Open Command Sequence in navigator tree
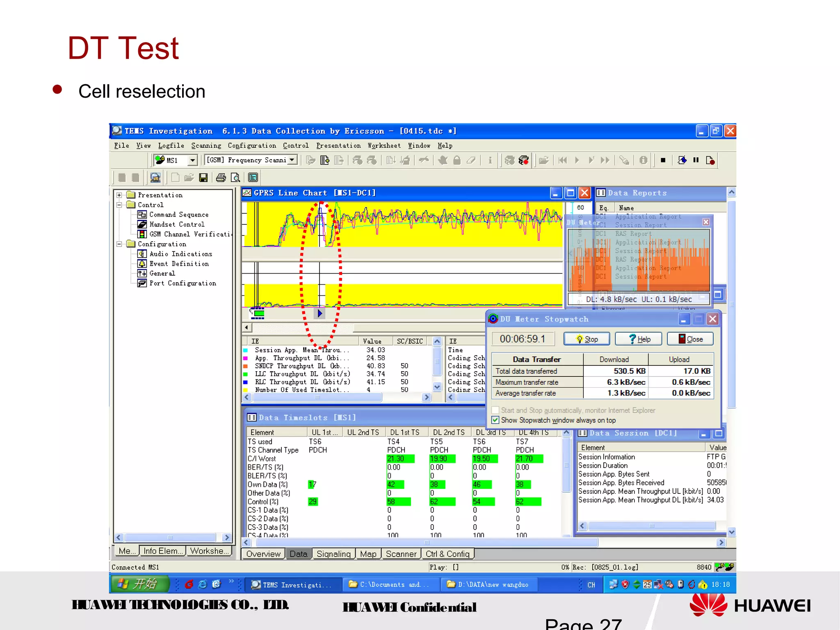 click(x=179, y=215)
